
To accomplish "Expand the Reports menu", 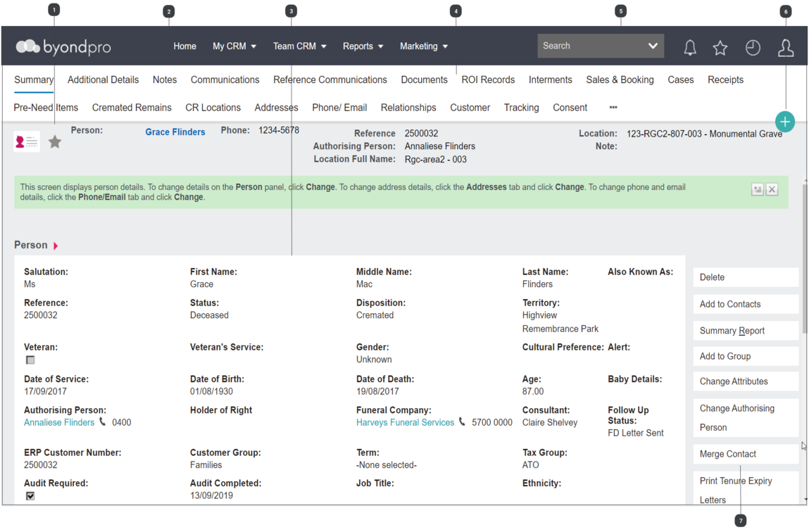I will tap(363, 46).
